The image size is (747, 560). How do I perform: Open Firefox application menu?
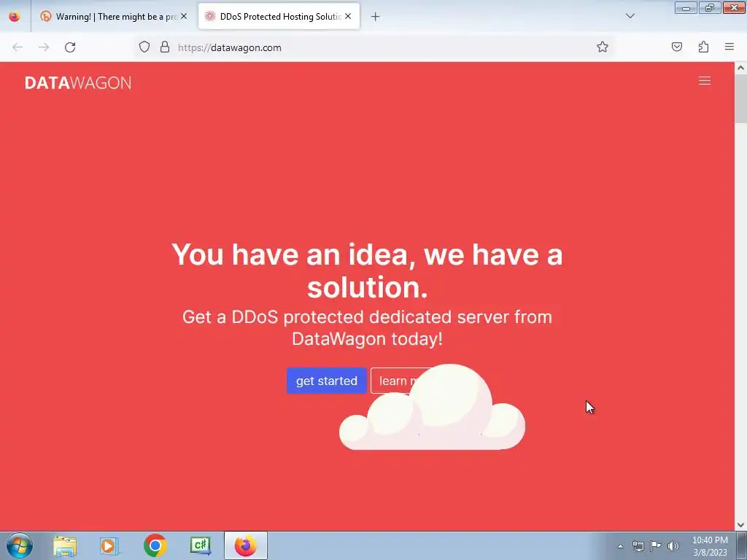729,47
